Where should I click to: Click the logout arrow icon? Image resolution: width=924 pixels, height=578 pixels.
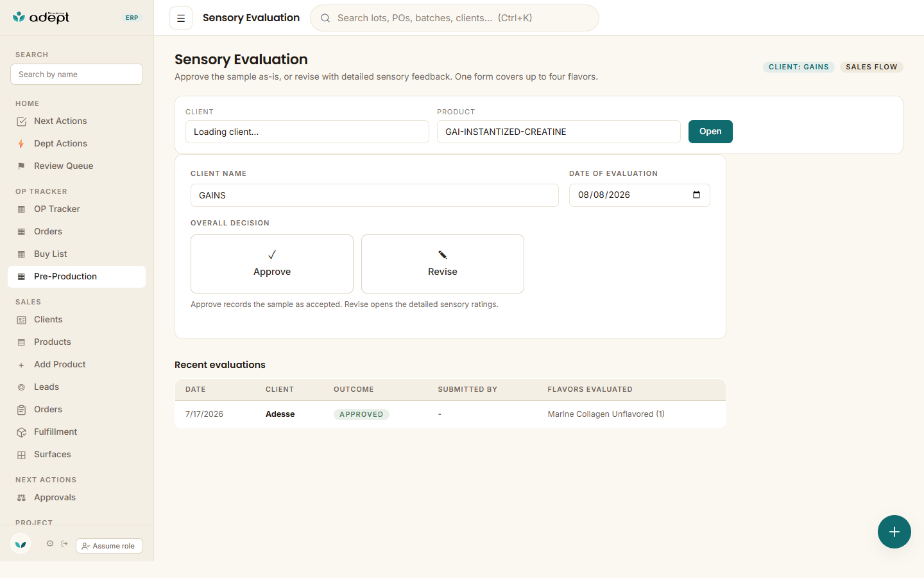tap(64, 544)
